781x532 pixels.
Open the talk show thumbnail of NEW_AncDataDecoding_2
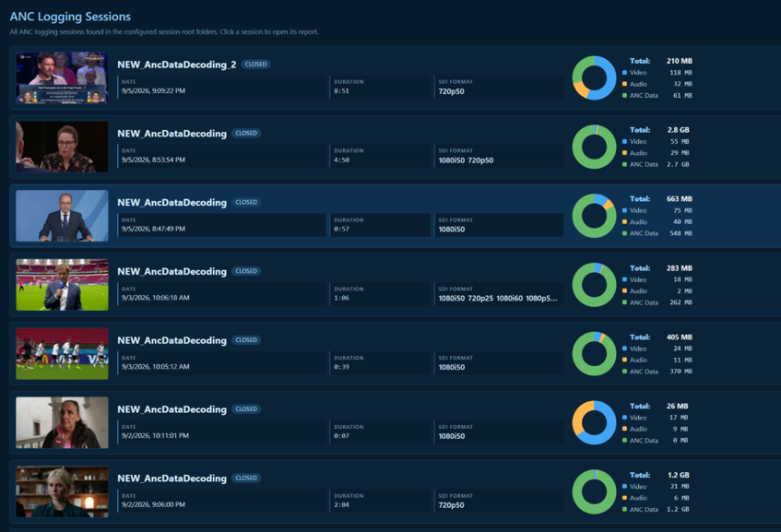62,77
